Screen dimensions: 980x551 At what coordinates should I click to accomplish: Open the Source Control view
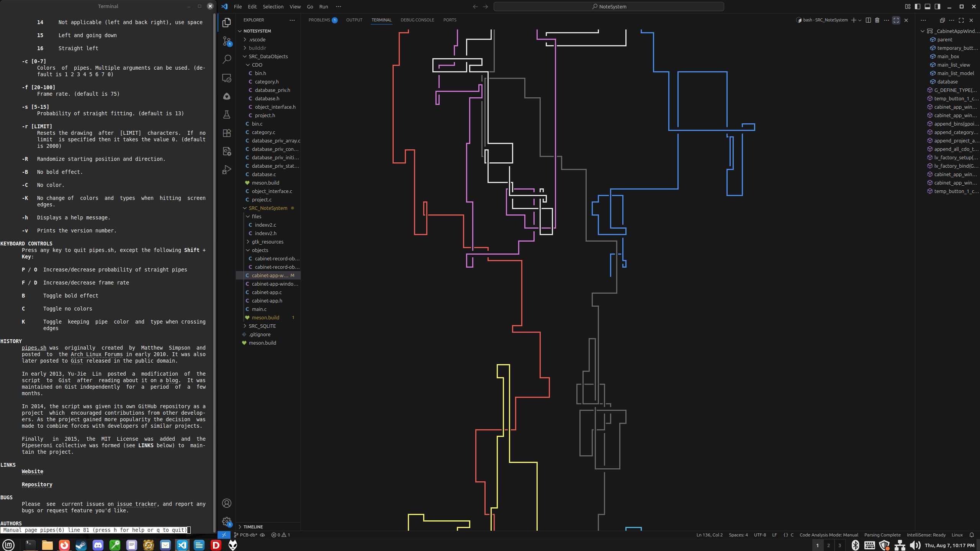click(227, 41)
